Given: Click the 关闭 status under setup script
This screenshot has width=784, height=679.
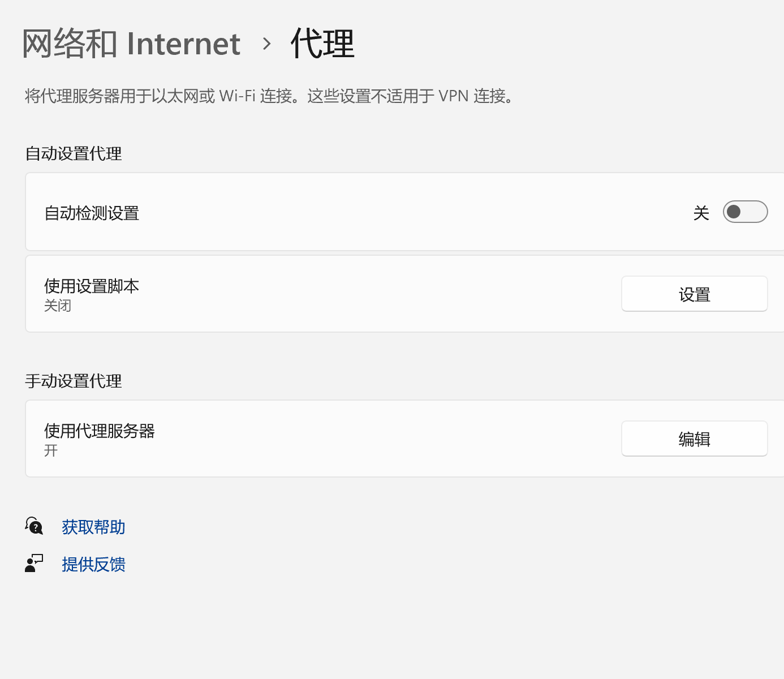Looking at the screenshot, I should (x=58, y=306).
